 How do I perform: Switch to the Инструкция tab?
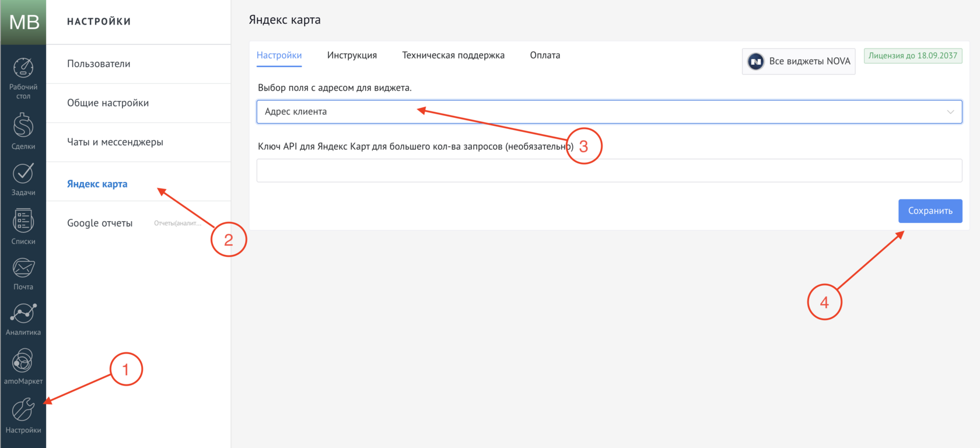352,55
